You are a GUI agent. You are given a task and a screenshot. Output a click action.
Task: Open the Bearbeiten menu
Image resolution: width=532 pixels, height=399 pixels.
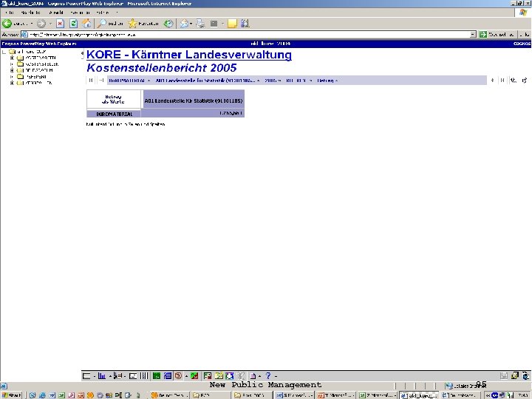(x=30, y=13)
